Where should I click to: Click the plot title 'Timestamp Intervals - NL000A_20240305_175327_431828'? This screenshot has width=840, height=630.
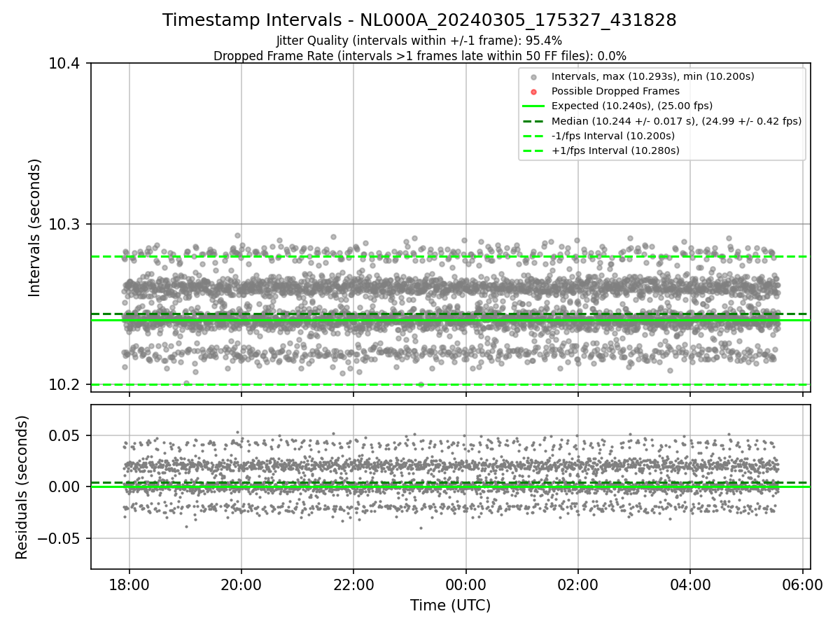[x=419, y=20]
